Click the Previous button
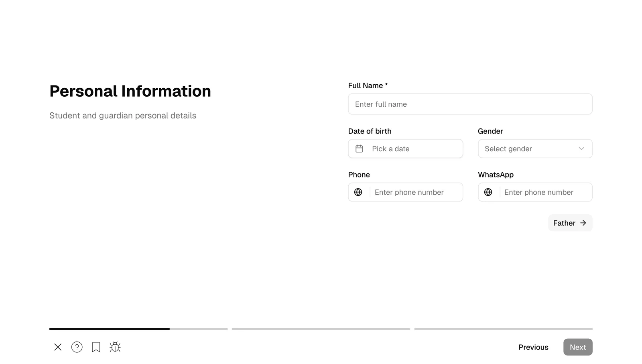642x364 pixels. pyautogui.click(x=533, y=347)
